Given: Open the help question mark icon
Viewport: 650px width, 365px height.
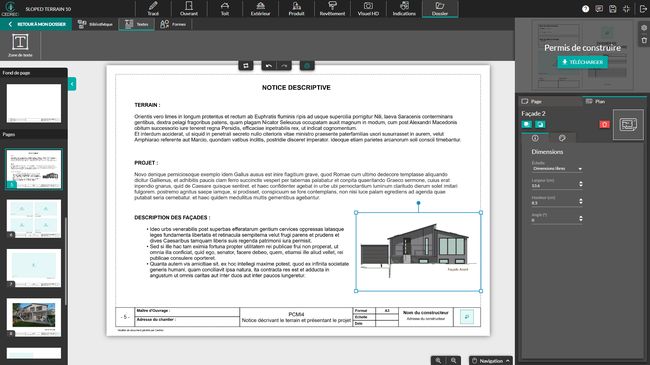Looking at the screenshot, I should 585,9.
